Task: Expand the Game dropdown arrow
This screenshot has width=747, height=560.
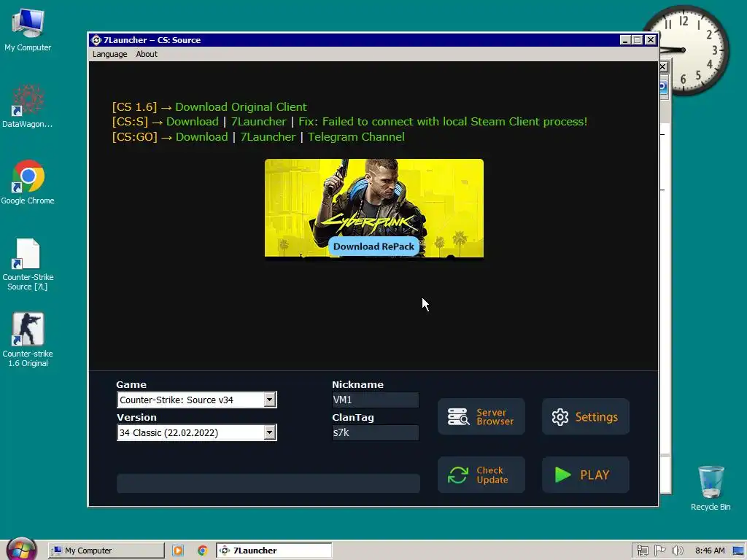Action: (x=270, y=400)
